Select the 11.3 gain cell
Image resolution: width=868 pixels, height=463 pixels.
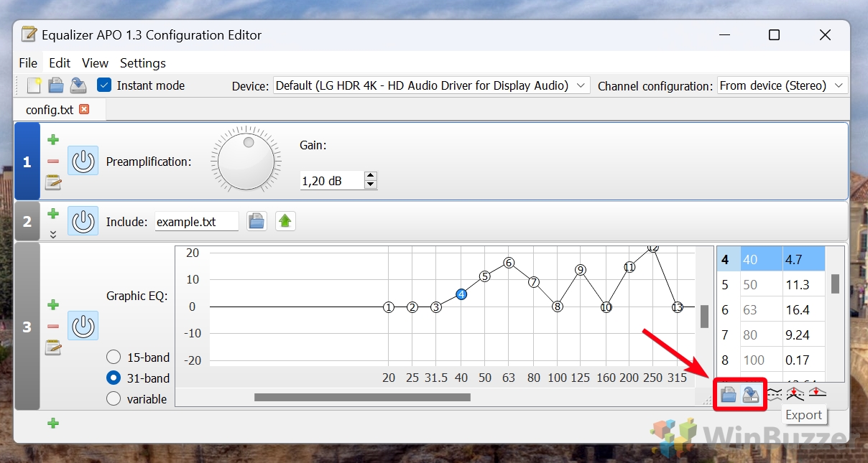[803, 284]
